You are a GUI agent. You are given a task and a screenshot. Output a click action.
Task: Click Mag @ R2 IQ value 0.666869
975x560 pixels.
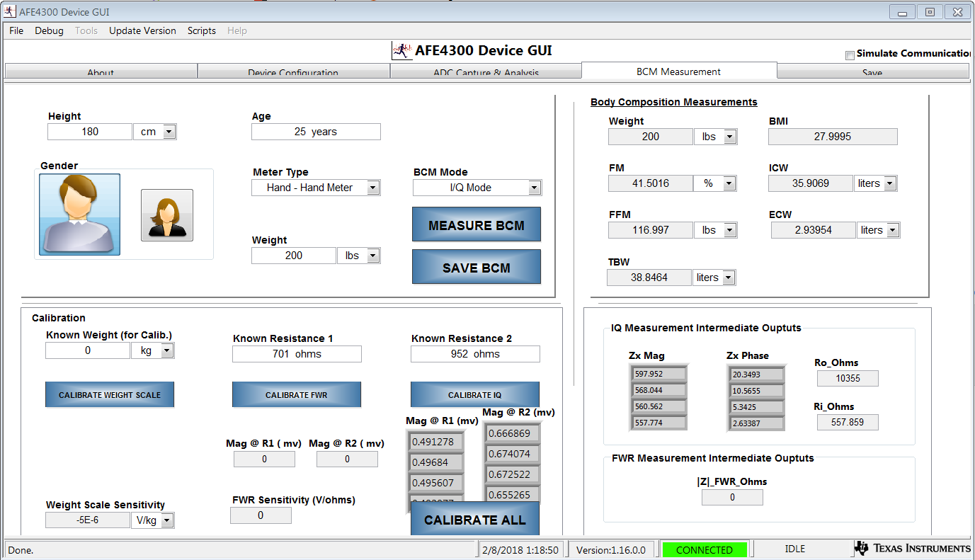click(513, 433)
